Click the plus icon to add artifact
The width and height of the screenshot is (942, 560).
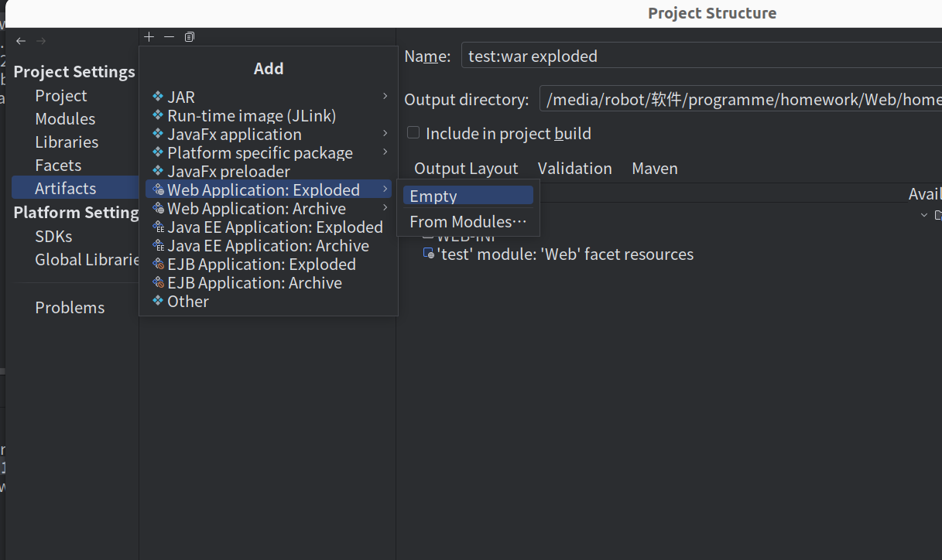[149, 37]
